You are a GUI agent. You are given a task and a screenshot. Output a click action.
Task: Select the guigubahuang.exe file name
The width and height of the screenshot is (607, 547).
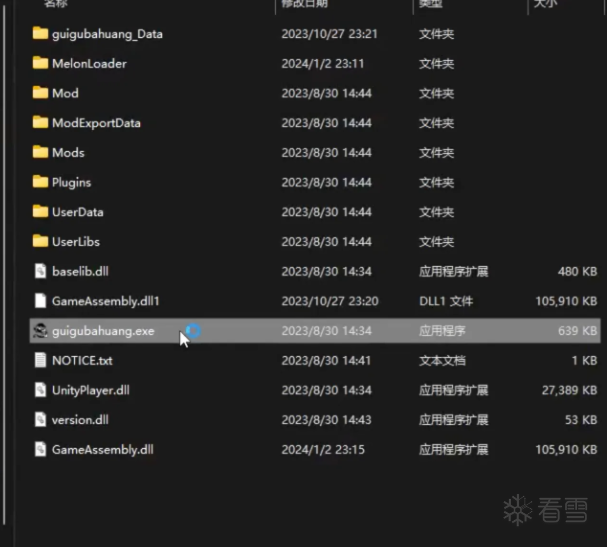coord(103,331)
